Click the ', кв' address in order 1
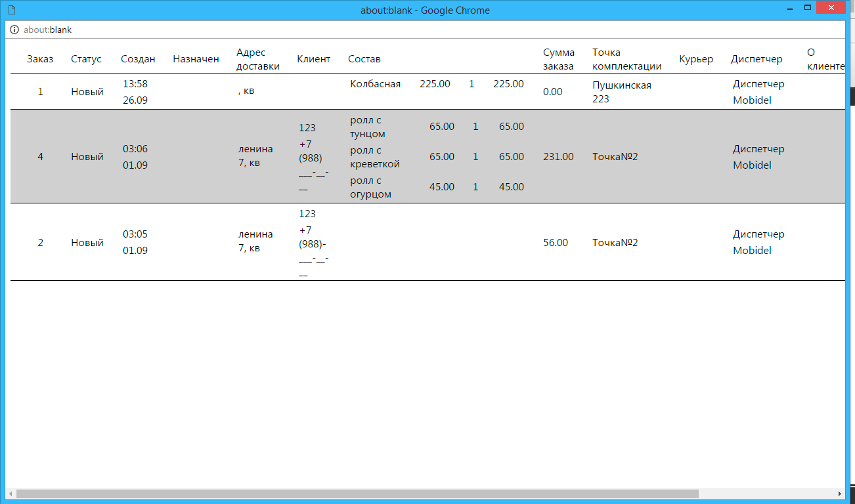 coord(246,91)
